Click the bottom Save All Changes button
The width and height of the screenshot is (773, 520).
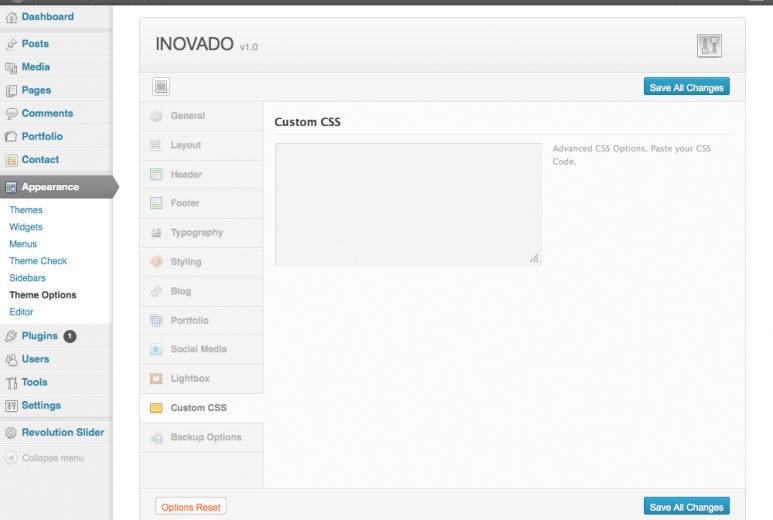click(686, 507)
